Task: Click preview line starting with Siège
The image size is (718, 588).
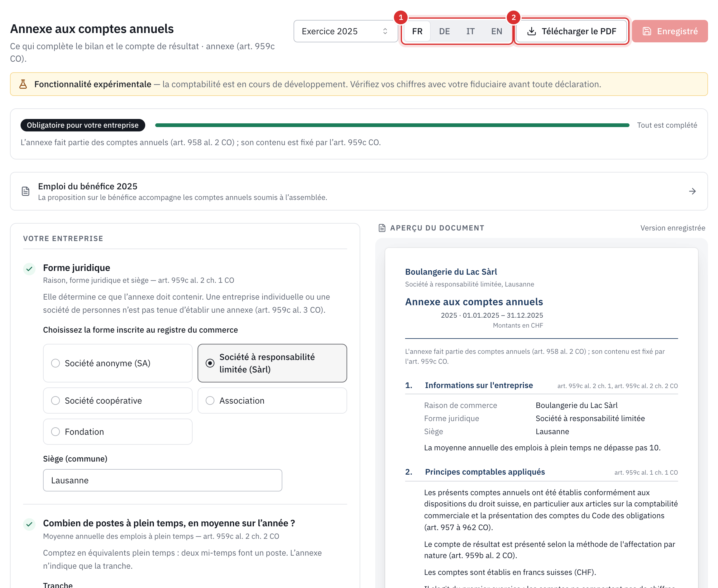Action: pos(551,432)
